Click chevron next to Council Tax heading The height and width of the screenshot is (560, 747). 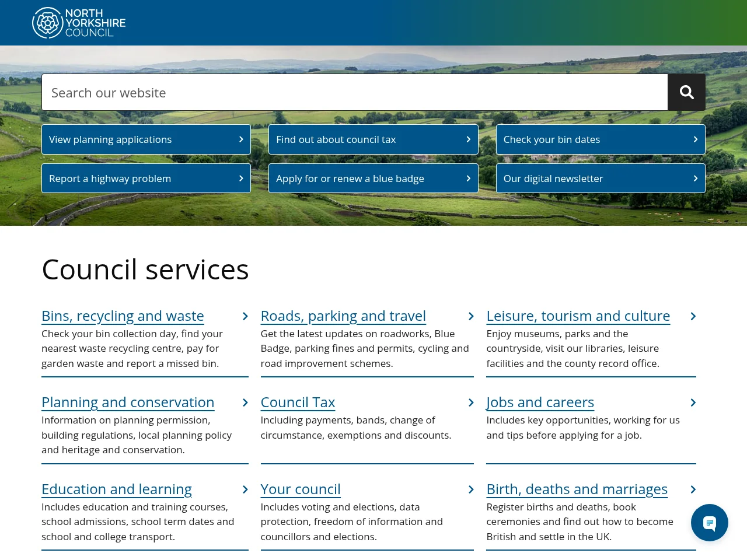pyautogui.click(x=471, y=402)
